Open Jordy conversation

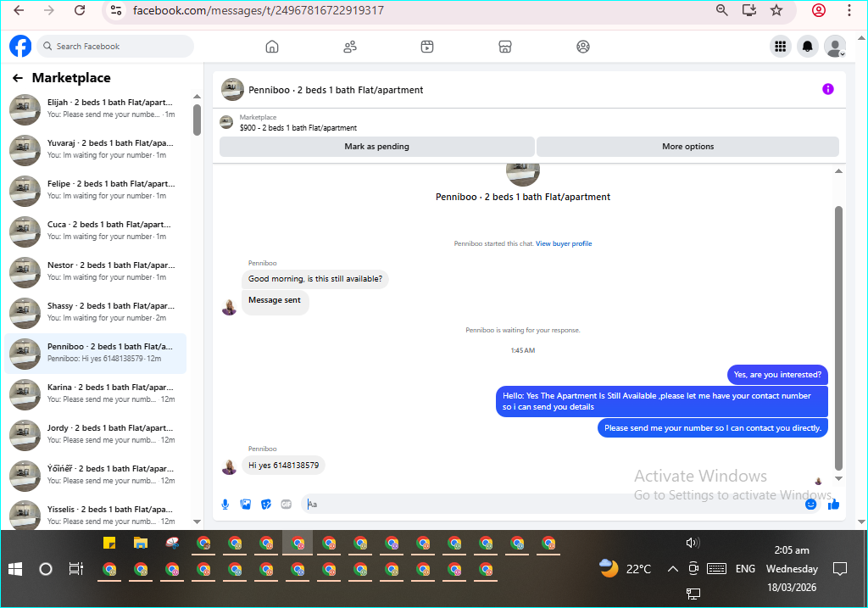coord(95,435)
